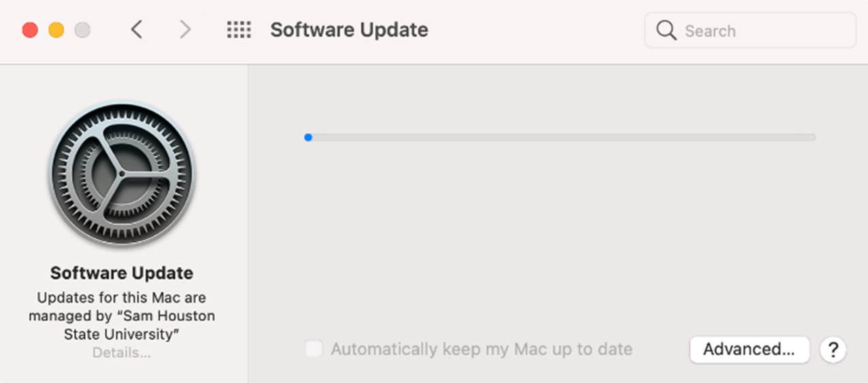
Task: Click the large Software Update gear icon
Action: pos(122,174)
